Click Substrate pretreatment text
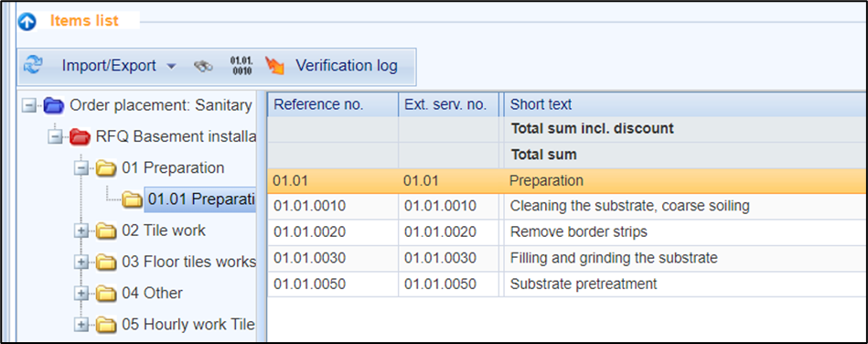Image resolution: width=868 pixels, height=344 pixels. [584, 285]
